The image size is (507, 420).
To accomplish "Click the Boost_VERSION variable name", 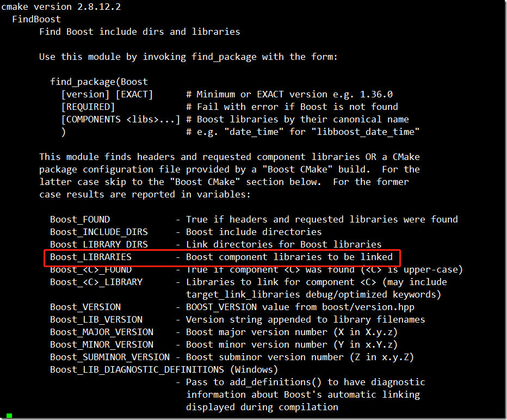I will pos(85,307).
